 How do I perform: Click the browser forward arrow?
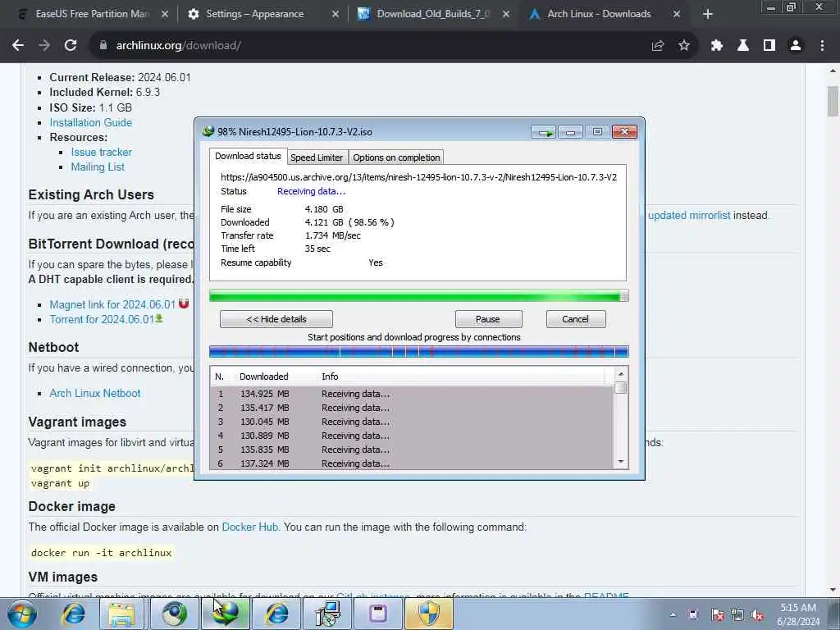click(44, 46)
